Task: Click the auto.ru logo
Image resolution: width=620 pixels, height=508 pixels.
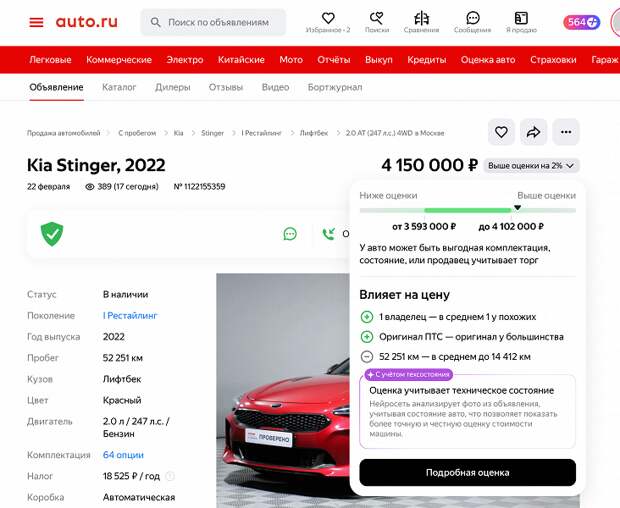Action: (x=87, y=22)
